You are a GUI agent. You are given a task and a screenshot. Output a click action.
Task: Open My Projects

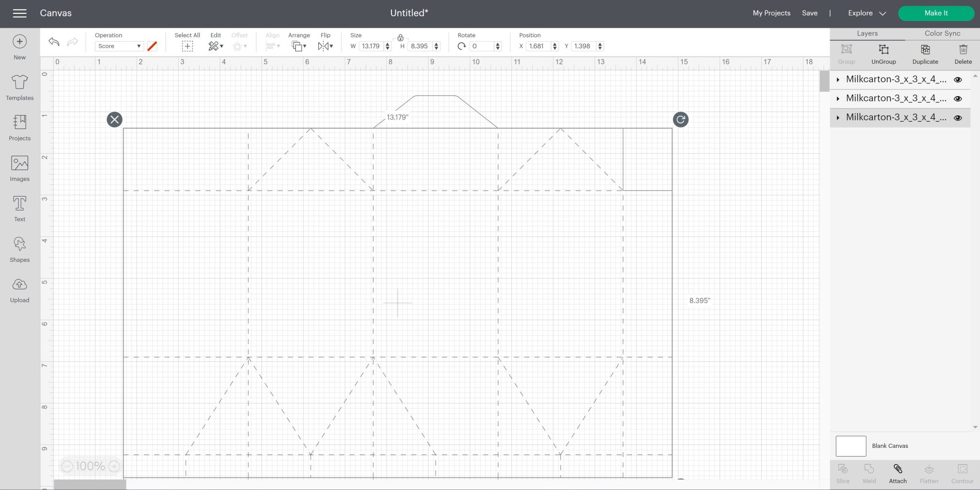coord(771,13)
